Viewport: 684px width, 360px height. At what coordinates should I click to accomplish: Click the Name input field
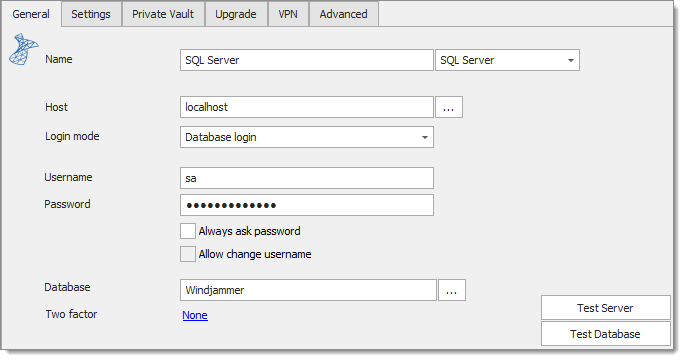307,60
